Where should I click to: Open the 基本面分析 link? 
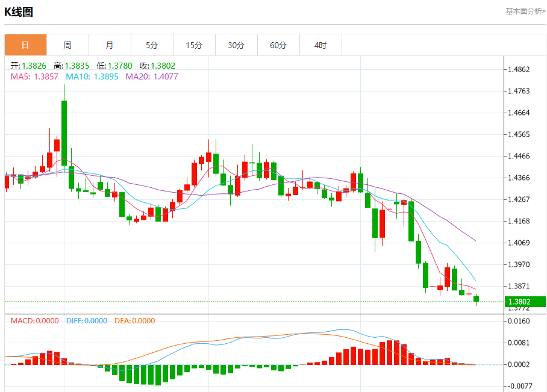point(525,11)
